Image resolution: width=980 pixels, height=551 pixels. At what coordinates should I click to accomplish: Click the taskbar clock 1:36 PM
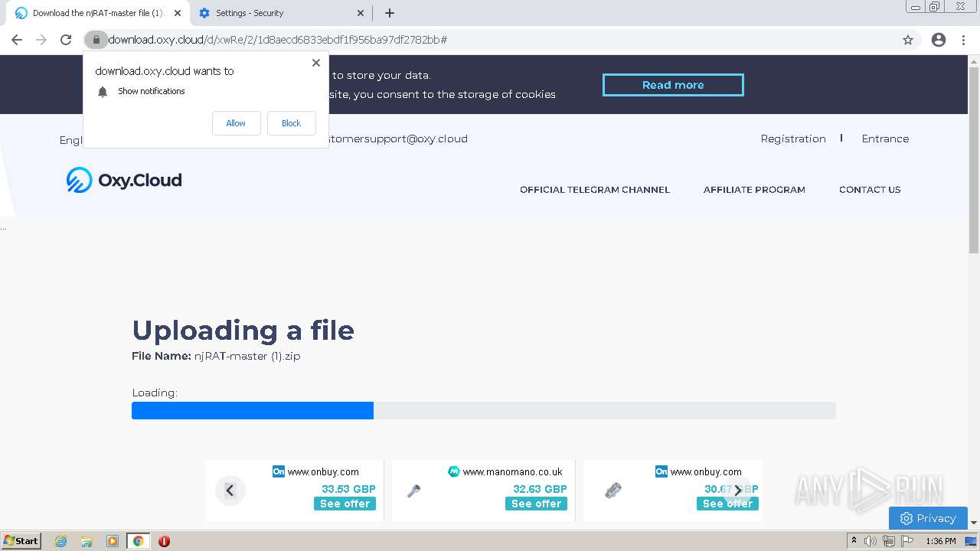click(x=941, y=541)
